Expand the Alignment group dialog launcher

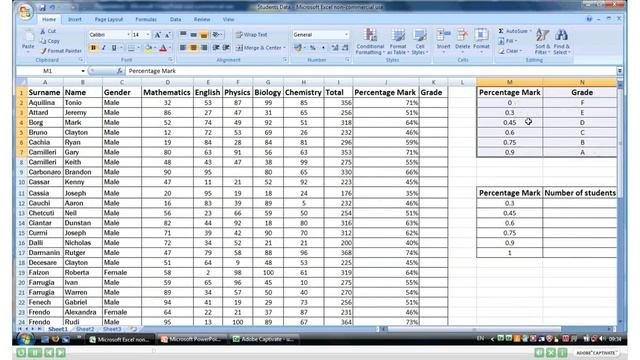(x=285, y=60)
